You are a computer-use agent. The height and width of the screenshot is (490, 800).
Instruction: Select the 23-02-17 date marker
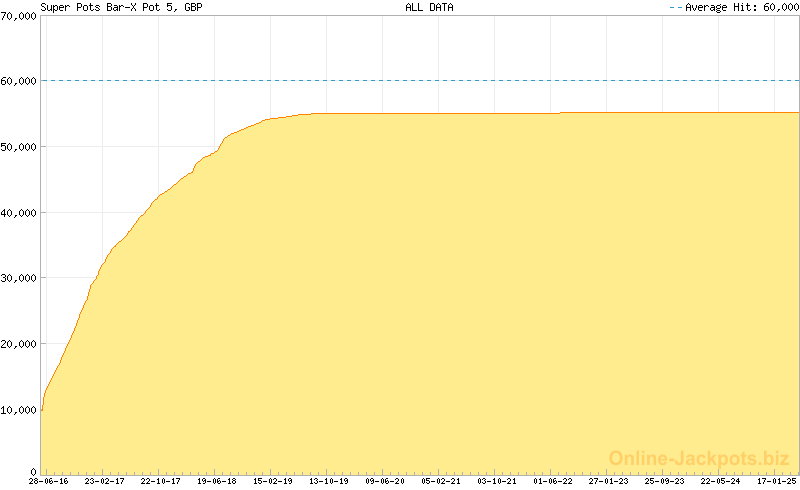pos(104,481)
